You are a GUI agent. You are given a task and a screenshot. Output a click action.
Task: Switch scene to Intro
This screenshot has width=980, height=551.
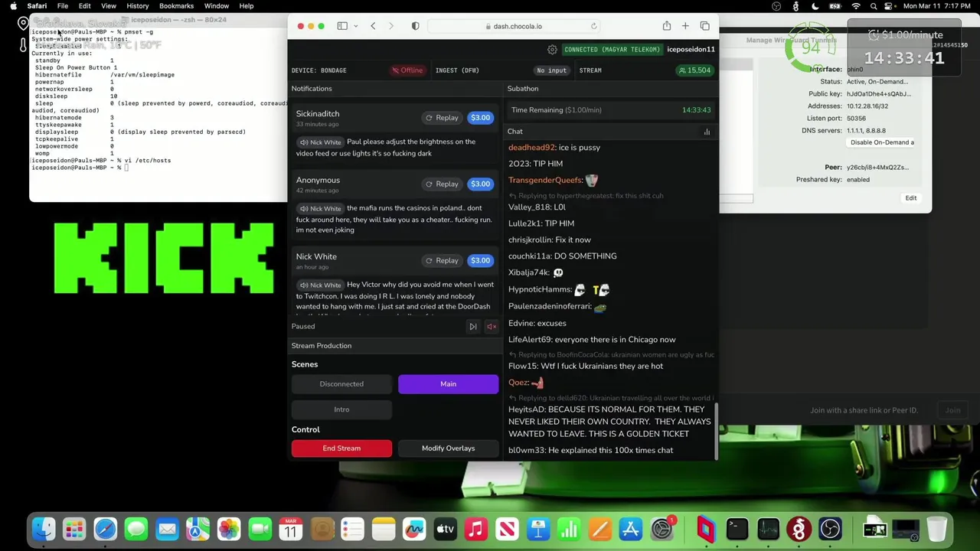[x=341, y=409]
